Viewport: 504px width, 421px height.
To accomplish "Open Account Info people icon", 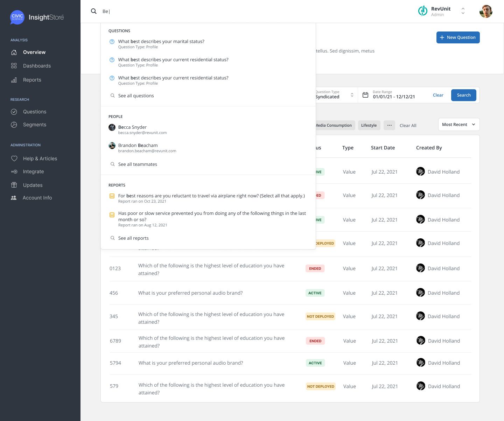I will click(x=14, y=198).
